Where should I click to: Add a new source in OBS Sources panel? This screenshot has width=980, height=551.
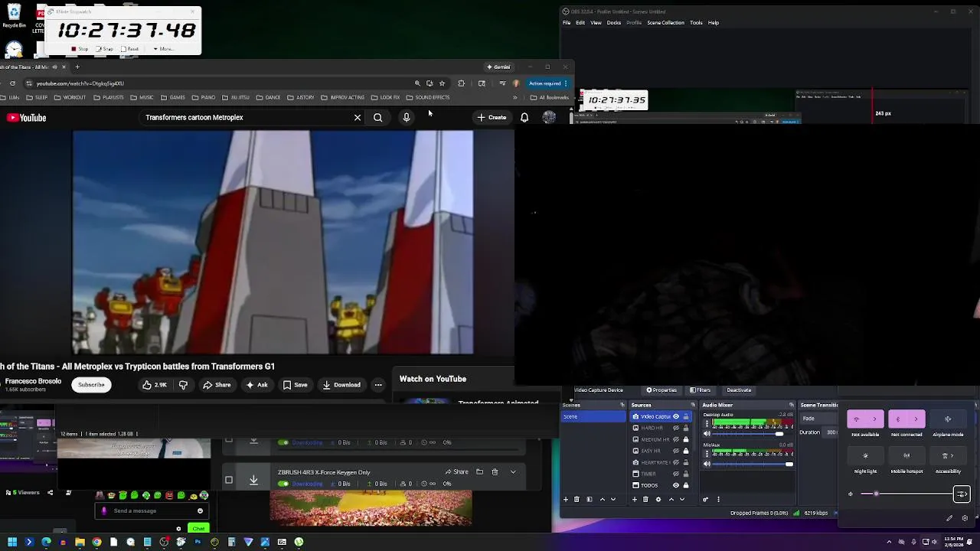pos(635,500)
